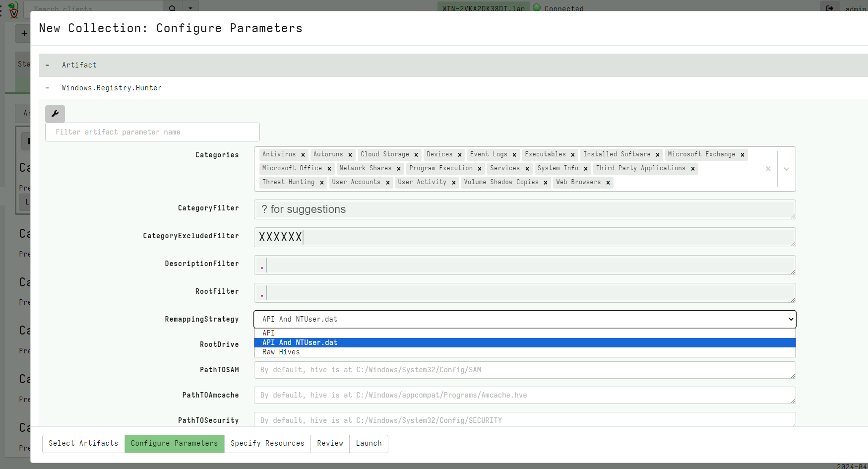Click the filter artifact parameter name field
The height and width of the screenshot is (469, 868).
[152, 132]
